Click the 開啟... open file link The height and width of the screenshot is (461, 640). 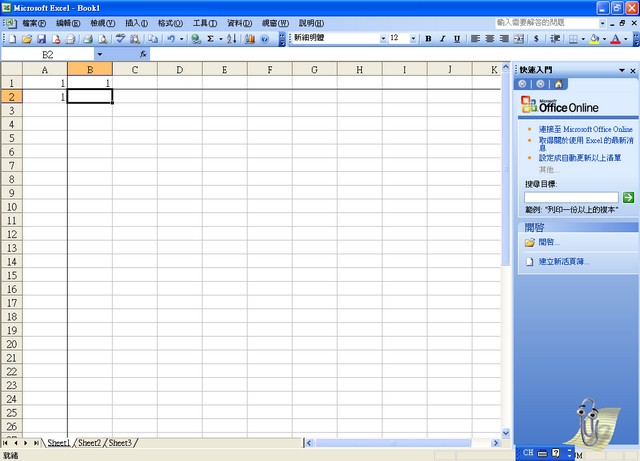click(549, 242)
